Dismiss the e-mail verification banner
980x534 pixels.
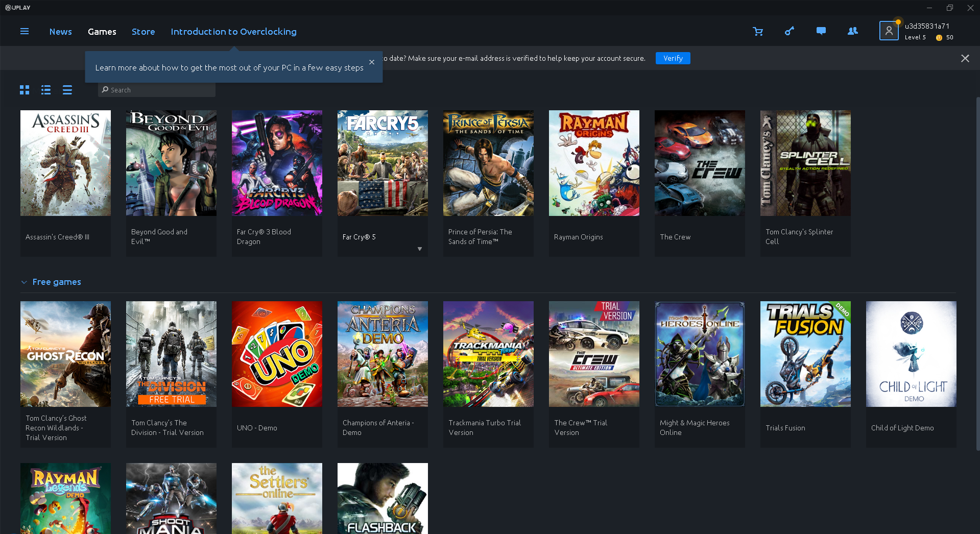pos(965,58)
